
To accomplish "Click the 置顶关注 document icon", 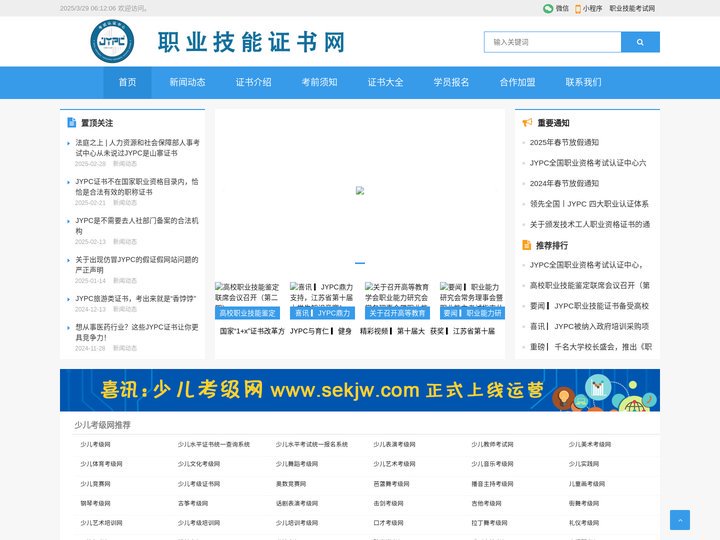I will point(72,123).
